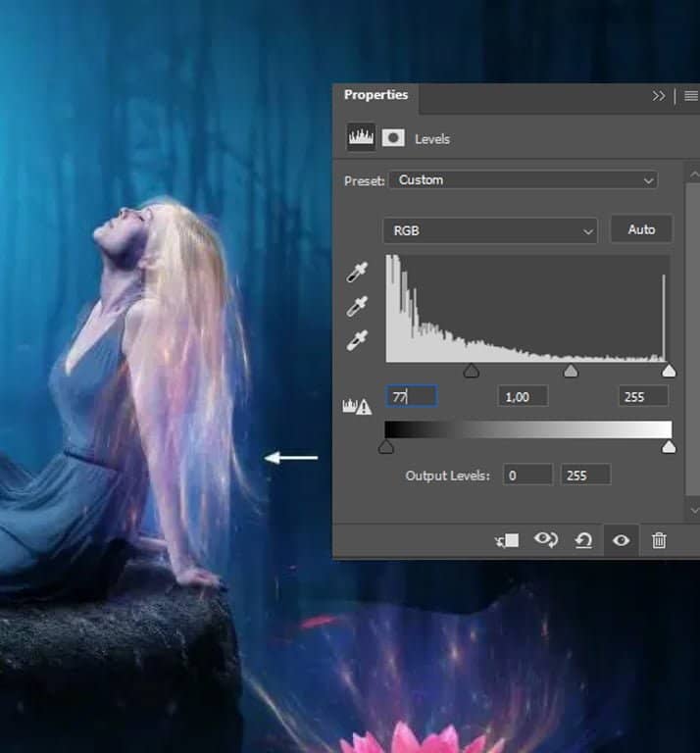Click the shadow input value field
The width and height of the screenshot is (700, 753).
pyautogui.click(x=411, y=396)
